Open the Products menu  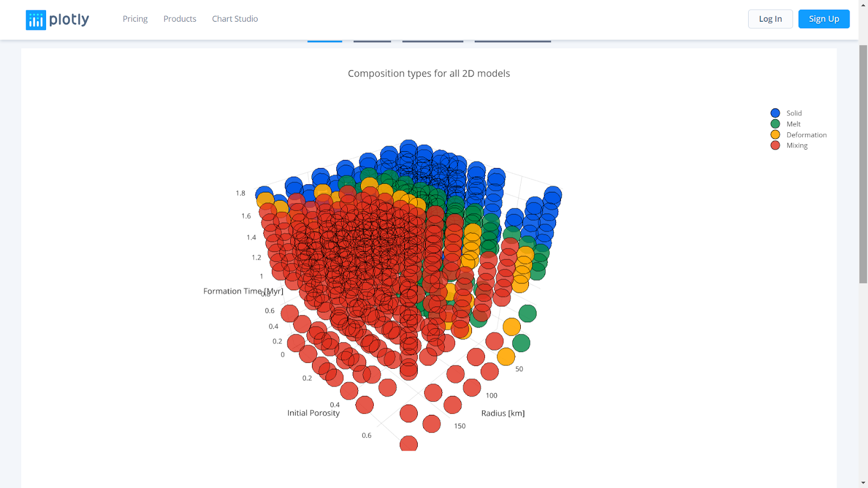point(180,18)
